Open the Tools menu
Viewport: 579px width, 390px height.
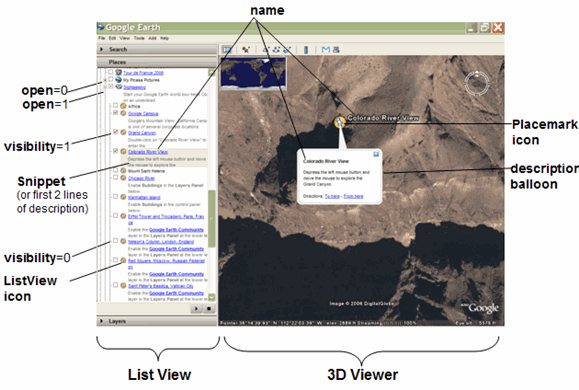click(139, 38)
